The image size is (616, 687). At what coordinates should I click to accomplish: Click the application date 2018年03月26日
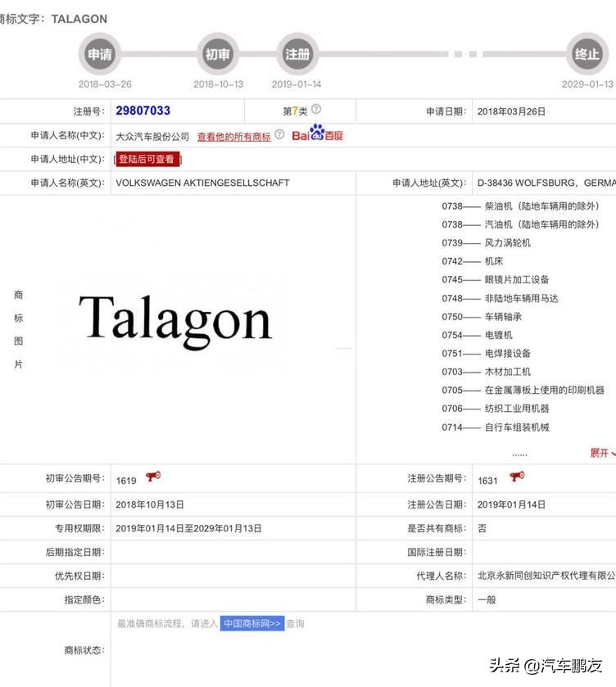click(511, 111)
